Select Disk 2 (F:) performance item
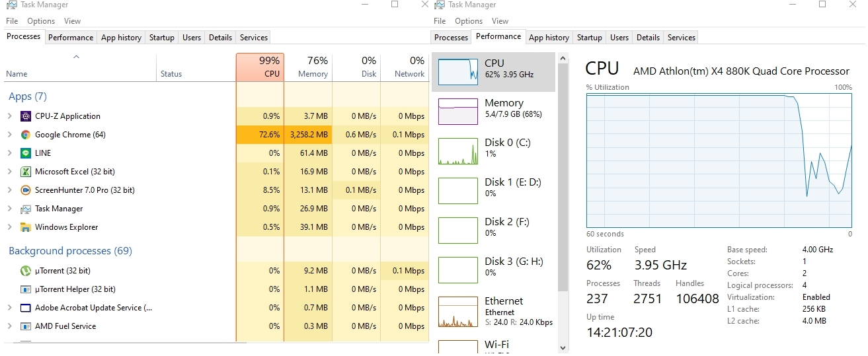This screenshot has width=868, height=356. pos(494,230)
